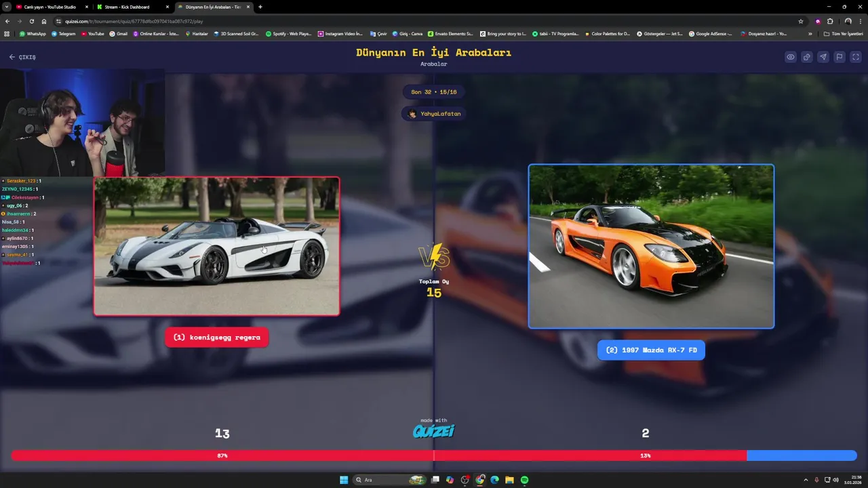Vote for koenigsegg regera button
Image resolution: width=868 pixels, height=488 pixels.
click(217, 338)
